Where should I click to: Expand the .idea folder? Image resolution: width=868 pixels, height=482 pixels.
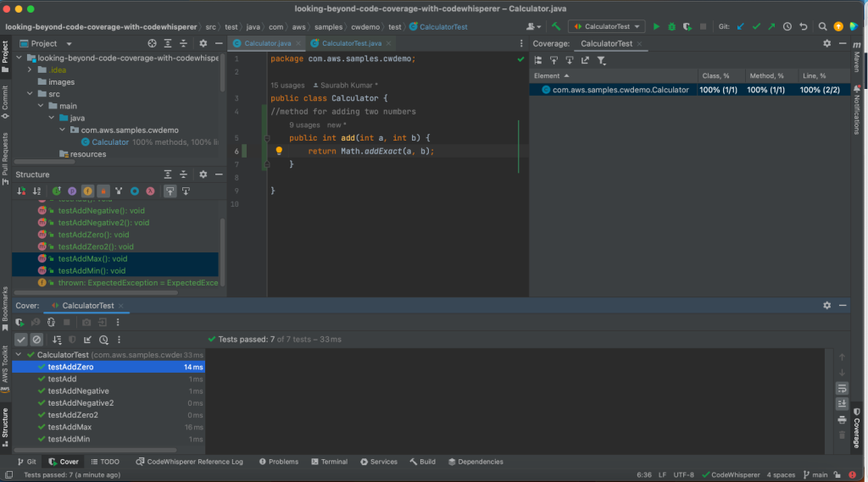tap(30, 69)
